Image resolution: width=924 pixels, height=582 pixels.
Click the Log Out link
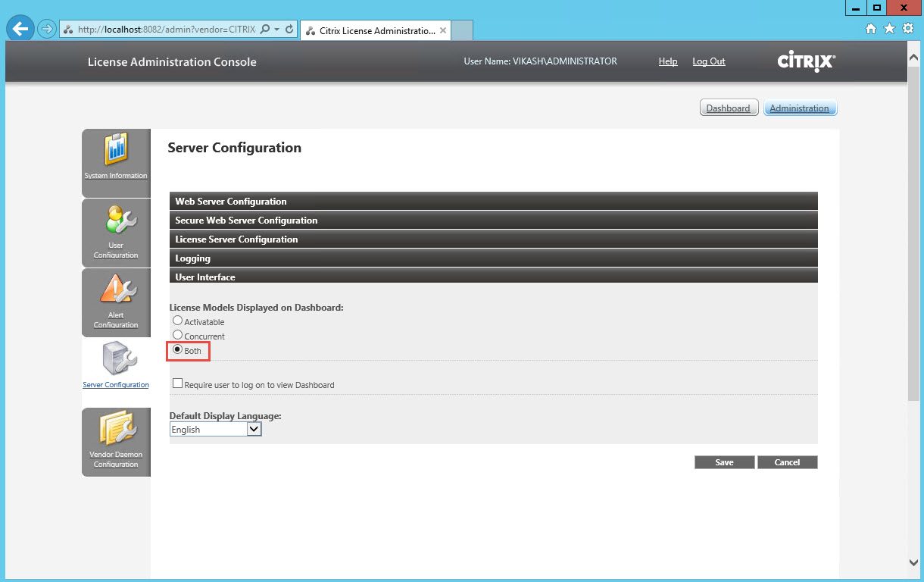[709, 61]
